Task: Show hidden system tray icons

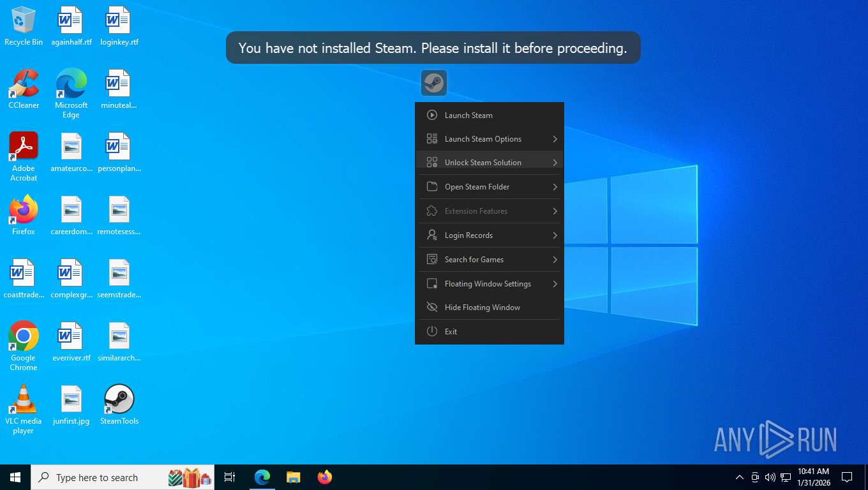Action: tap(740, 477)
